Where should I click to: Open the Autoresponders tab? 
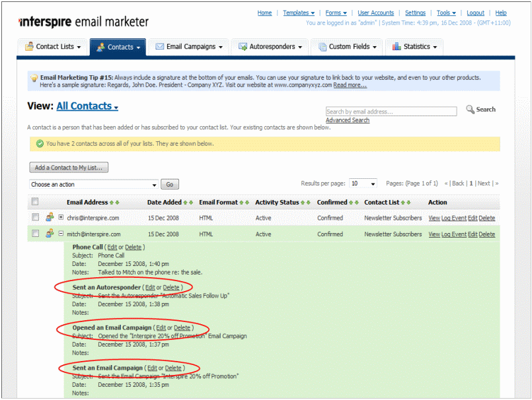[x=270, y=47]
